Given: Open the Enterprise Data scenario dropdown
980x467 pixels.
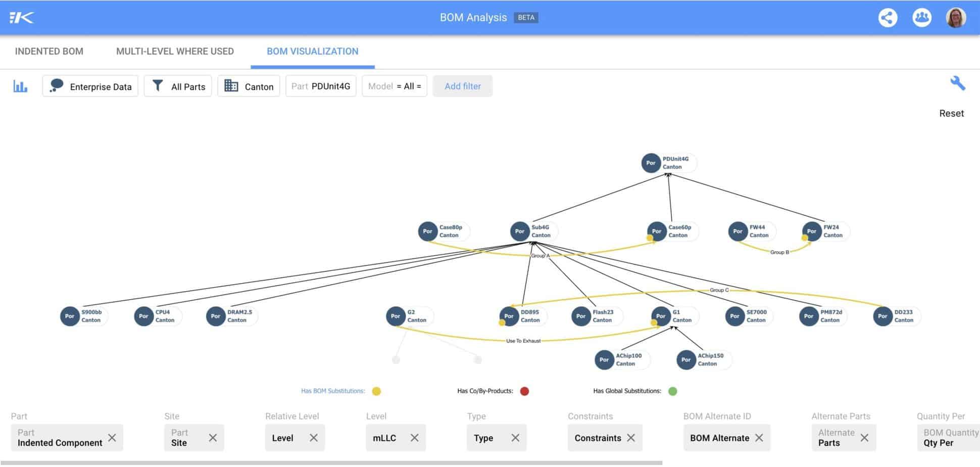Looking at the screenshot, I should pyautogui.click(x=90, y=86).
